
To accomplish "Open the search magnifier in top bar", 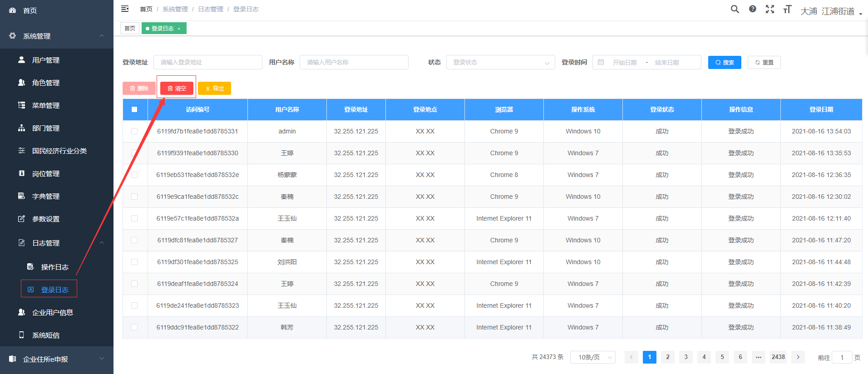I will click(x=735, y=9).
